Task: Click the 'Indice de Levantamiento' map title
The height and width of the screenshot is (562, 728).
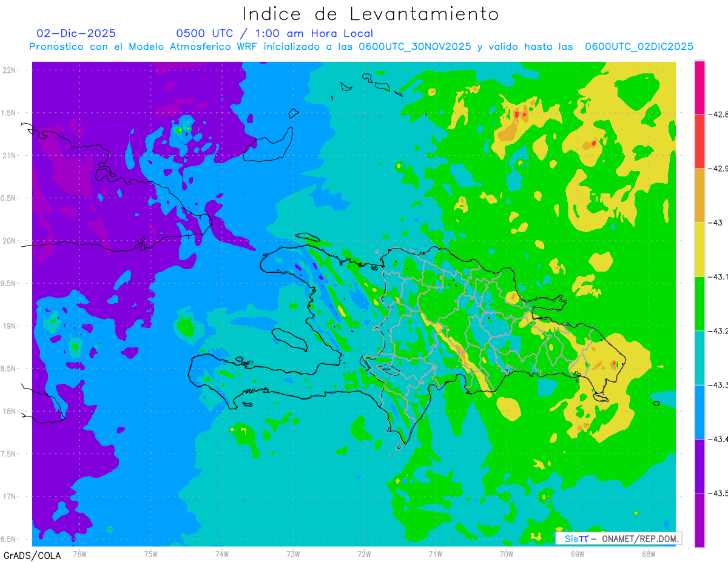Action: (x=371, y=13)
